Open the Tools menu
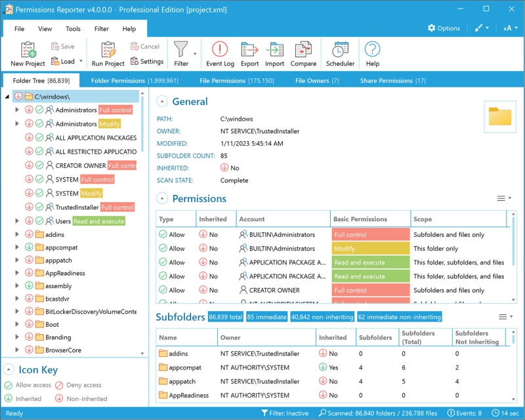 [73, 29]
